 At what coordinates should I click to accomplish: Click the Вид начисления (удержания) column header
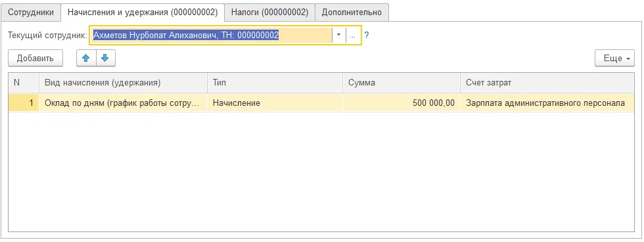(x=124, y=83)
